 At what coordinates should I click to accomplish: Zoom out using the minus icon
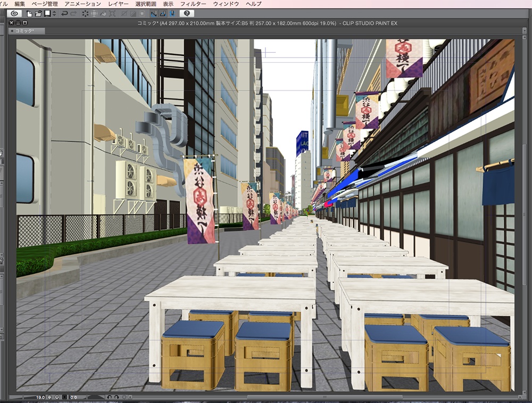[49, 397]
